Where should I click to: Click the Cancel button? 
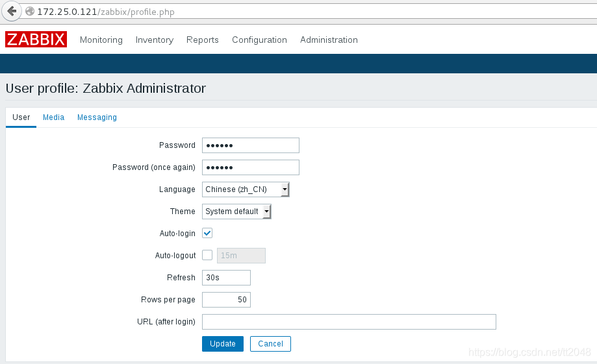tap(270, 344)
